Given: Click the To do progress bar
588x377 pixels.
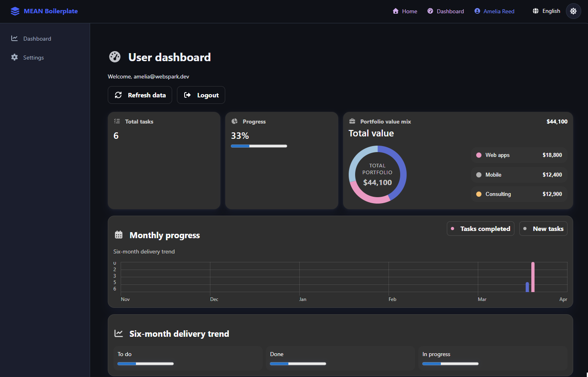Looking at the screenshot, I should 146,364.
